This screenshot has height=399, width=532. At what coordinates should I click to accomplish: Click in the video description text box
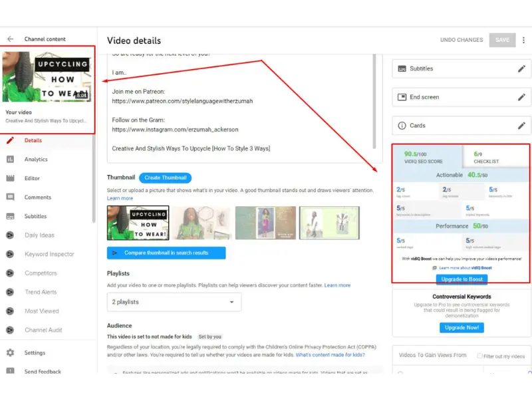pos(245,108)
